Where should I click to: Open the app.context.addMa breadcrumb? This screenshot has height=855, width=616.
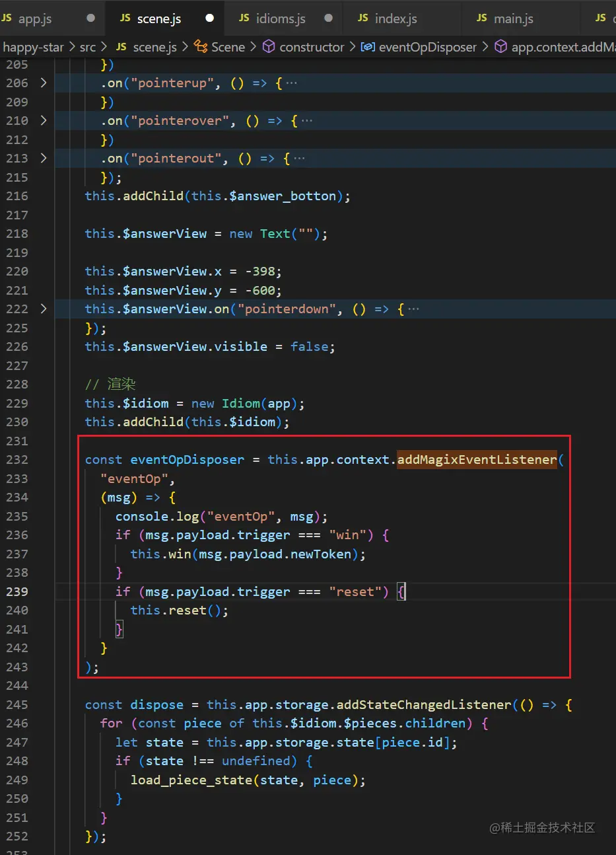pos(563,47)
